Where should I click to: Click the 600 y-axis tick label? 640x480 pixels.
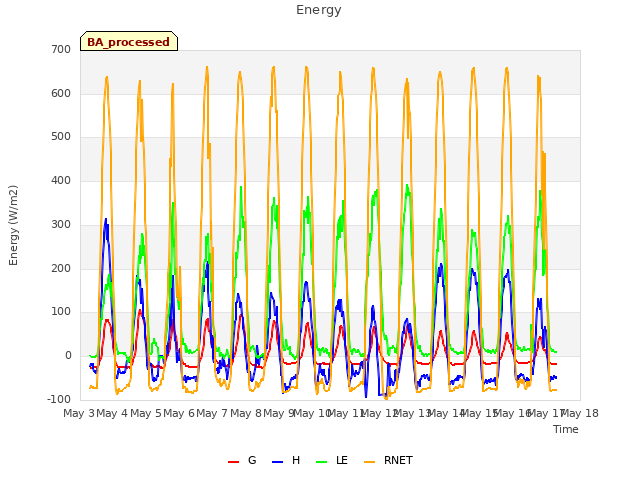[61, 93]
